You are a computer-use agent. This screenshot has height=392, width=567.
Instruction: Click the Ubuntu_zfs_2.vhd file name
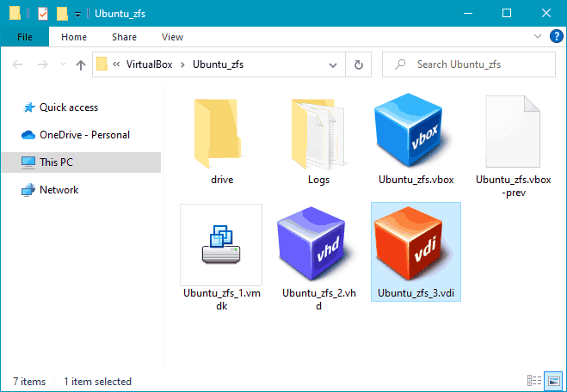(x=319, y=299)
